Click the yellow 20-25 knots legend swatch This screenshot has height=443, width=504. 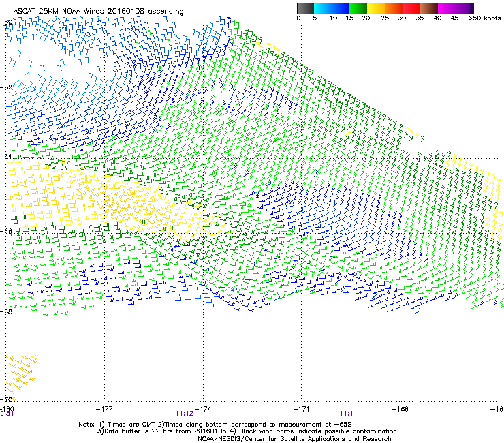click(x=376, y=8)
